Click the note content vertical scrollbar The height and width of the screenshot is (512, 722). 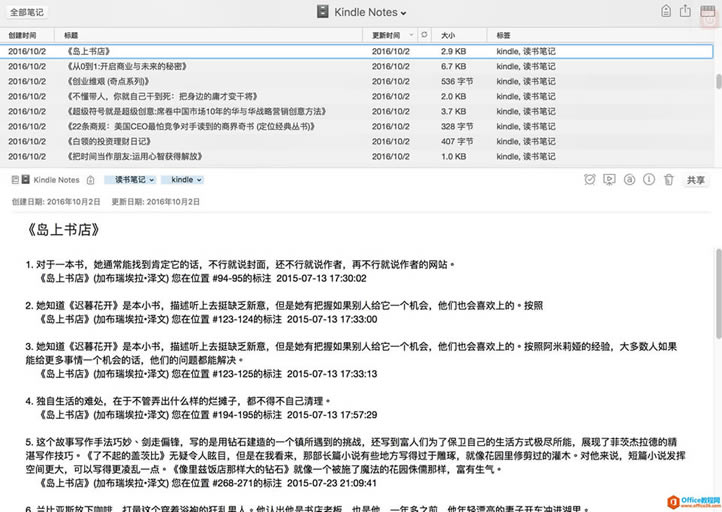tap(718, 293)
